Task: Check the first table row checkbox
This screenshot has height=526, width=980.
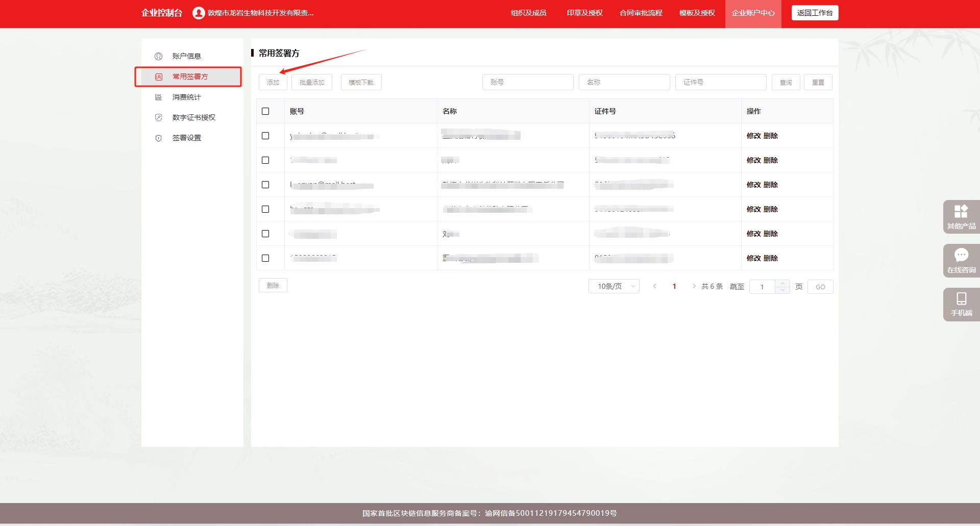Action: point(265,136)
